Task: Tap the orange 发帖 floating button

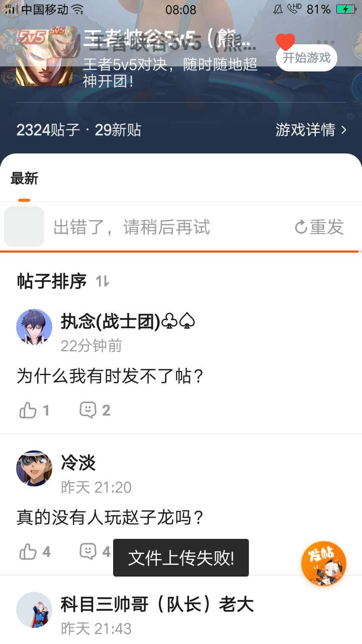Action: [324, 563]
